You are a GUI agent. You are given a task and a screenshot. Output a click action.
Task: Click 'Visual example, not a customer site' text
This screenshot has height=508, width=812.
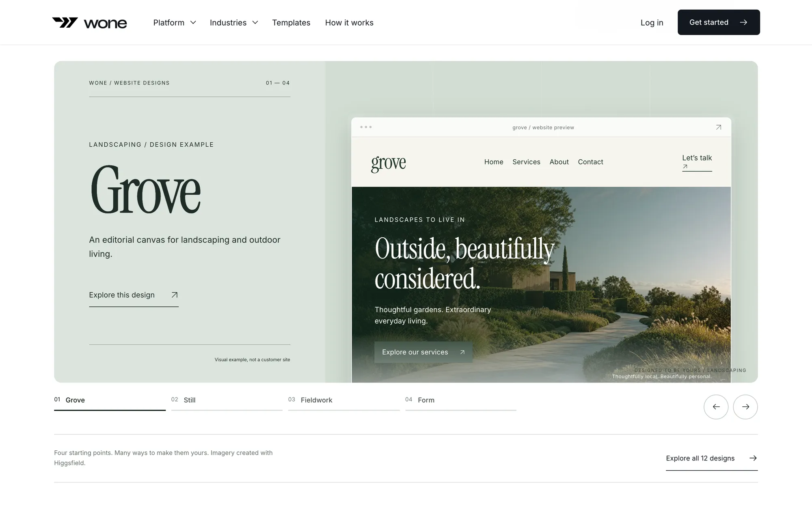click(252, 360)
